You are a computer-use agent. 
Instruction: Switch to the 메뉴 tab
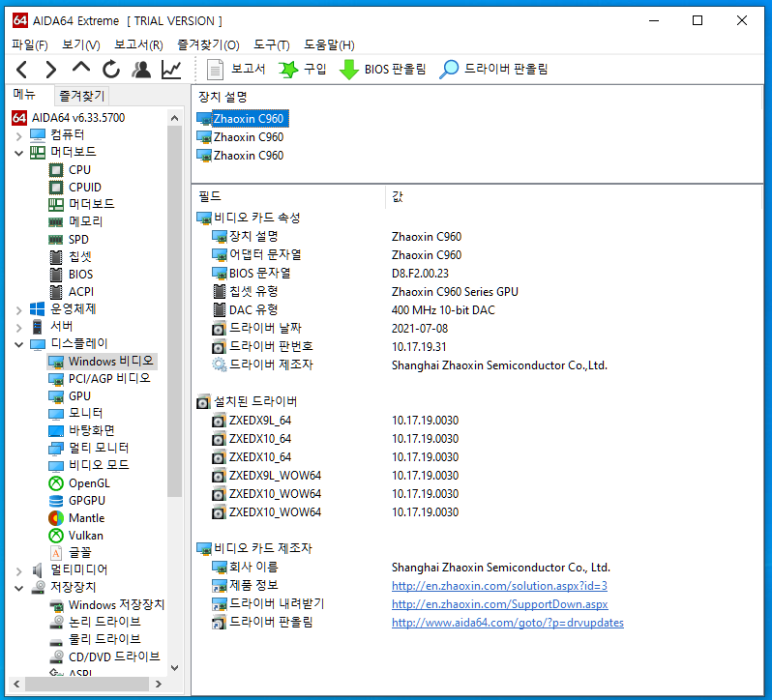click(x=24, y=94)
